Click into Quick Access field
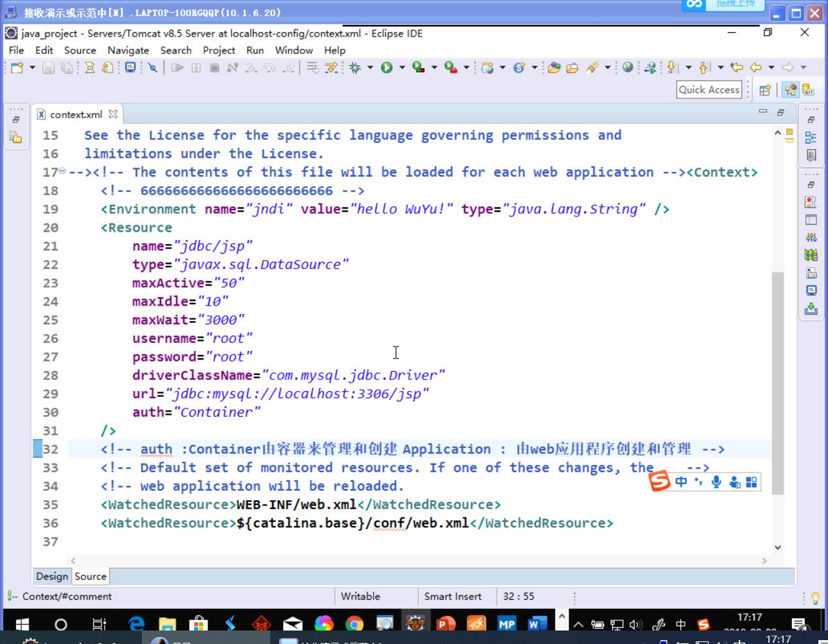Image resolution: width=828 pixels, height=644 pixels. [709, 90]
